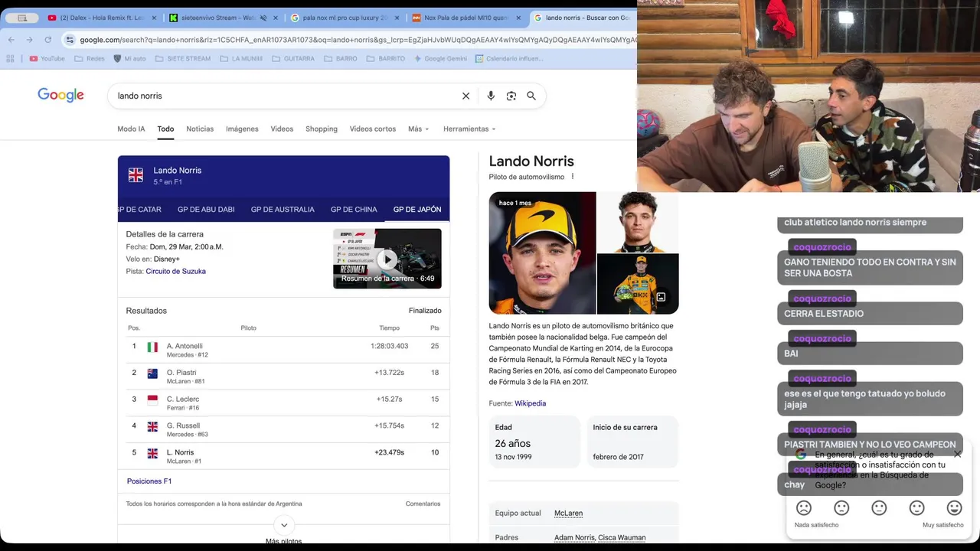Search by image with the Lens icon
The height and width of the screenshot is (551, 980).
[x=511, y=96]
